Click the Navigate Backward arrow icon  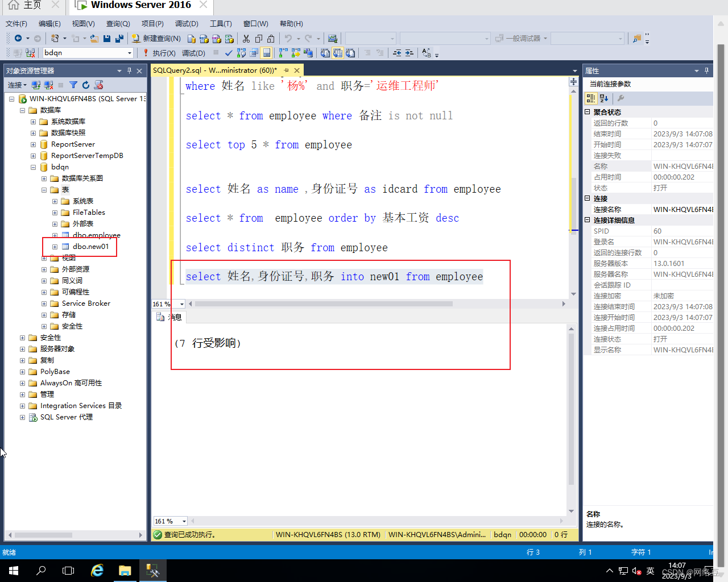[18, 38]
